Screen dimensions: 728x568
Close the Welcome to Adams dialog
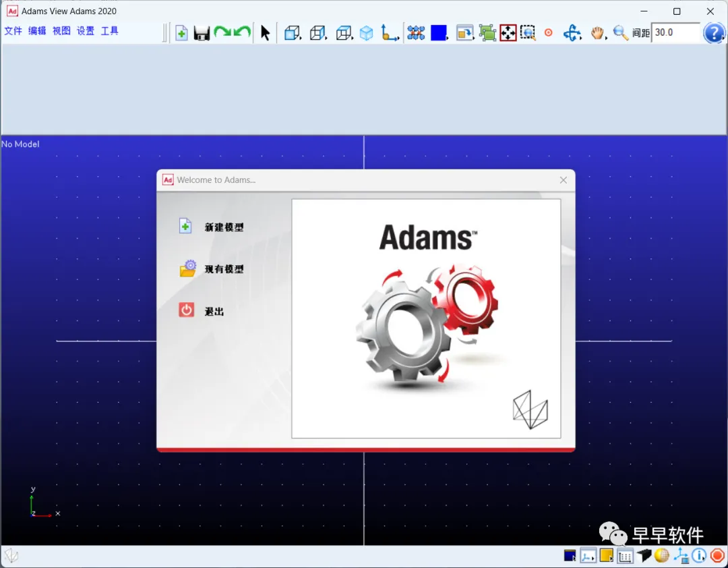pos(563,180)
